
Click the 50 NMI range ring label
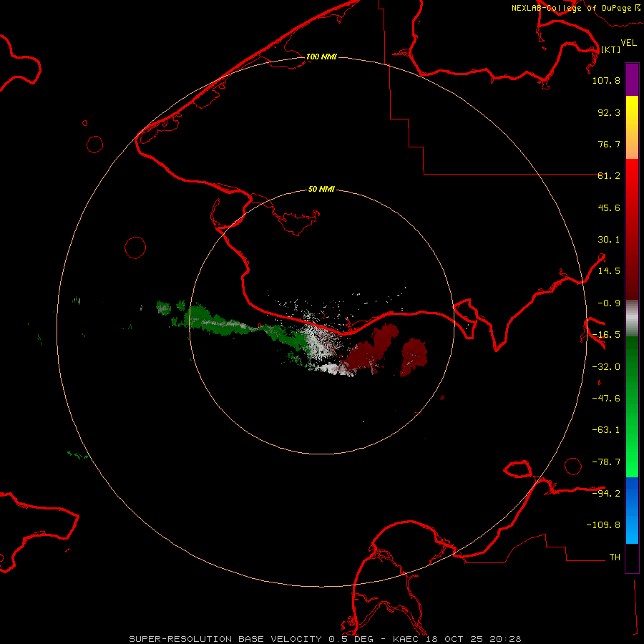pyautogui.click(x=321, y=189)
